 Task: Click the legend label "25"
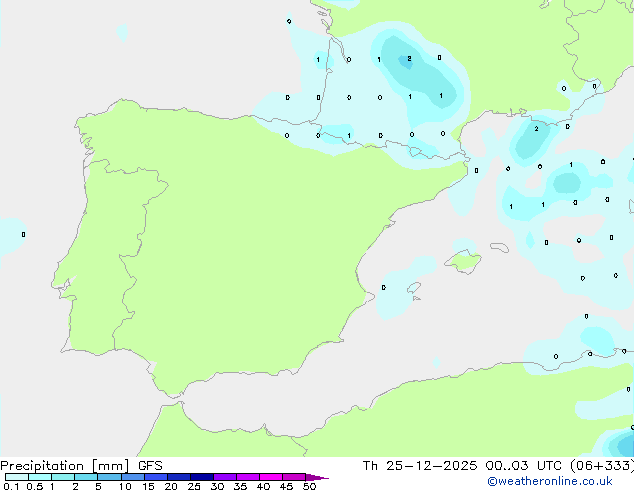[194, 486]
